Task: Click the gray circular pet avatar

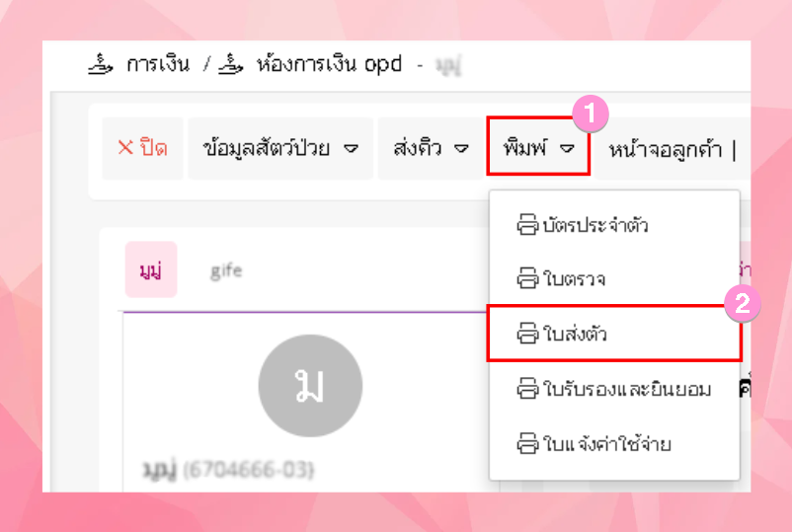Action: tap(310, 386)
